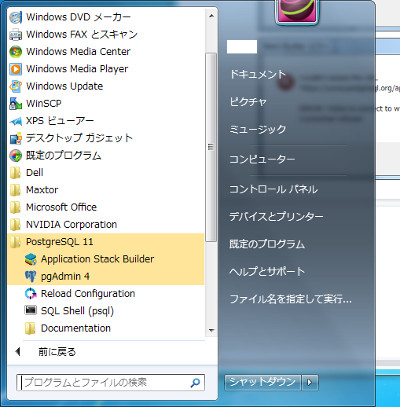Launch pgAdmin 4 elephant icon

click(30, 277)
